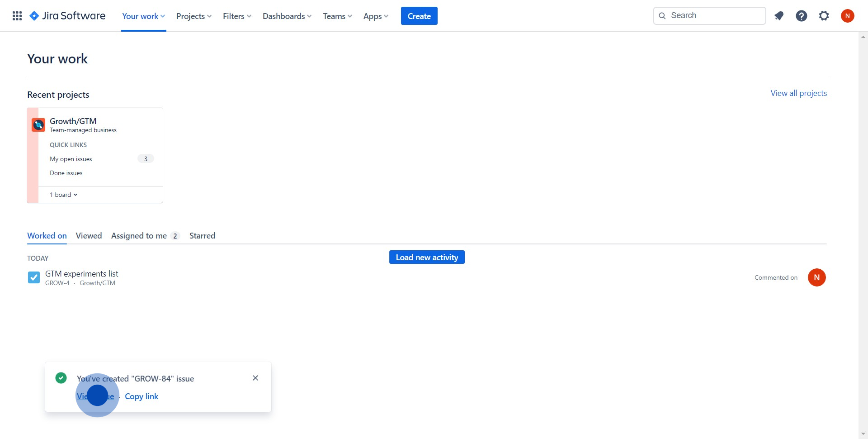
Task: Expand the 1 board dropdown
Action: click(64, 195)
